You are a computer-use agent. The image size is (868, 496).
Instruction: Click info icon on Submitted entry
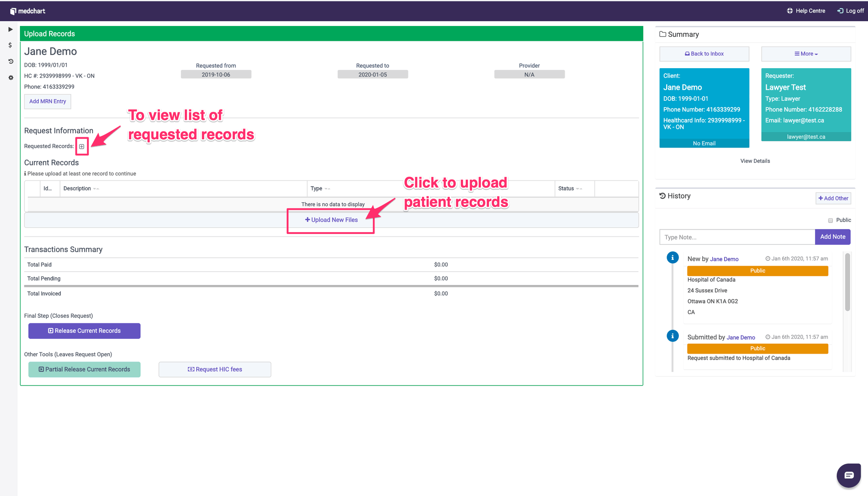point(672,336)
